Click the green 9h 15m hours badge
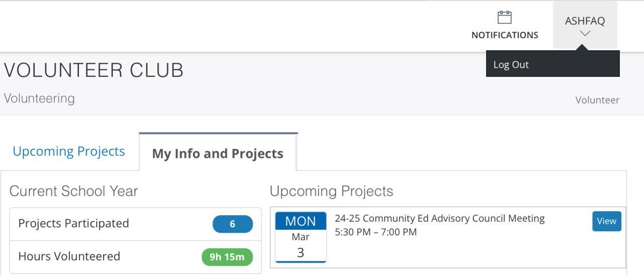The height and width of the screenshot is (276, 644). point(227,257)
